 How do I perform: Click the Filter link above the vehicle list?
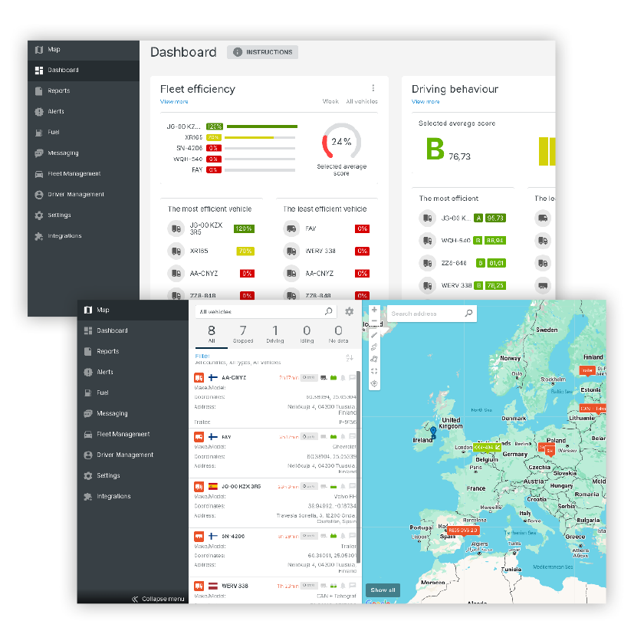[202, 356]
